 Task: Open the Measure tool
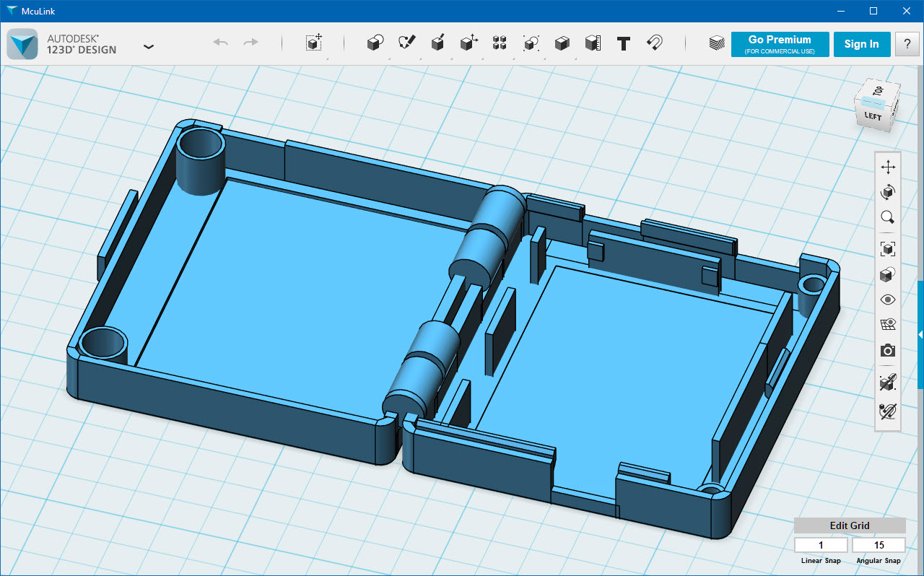(593, 43)
